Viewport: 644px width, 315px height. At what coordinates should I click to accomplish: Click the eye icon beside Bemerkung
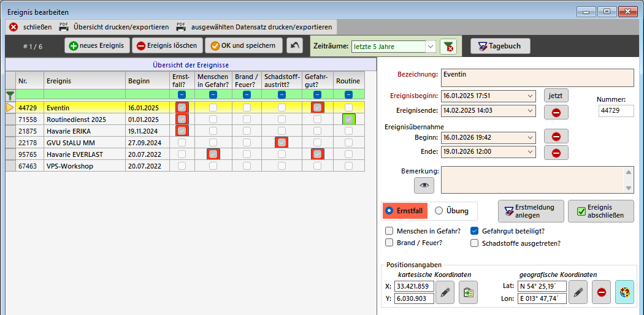point(423,184)
